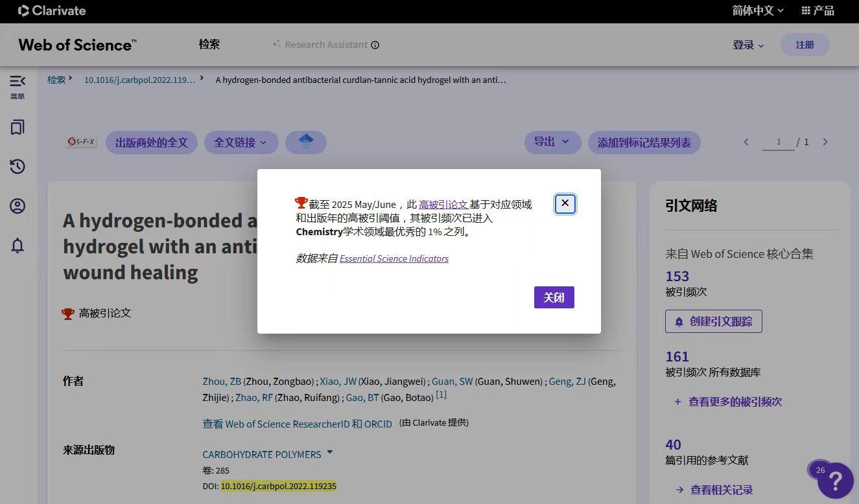
Task: Click the Clarivate logo
Action: pyautogui.click(x=51, y=10)
